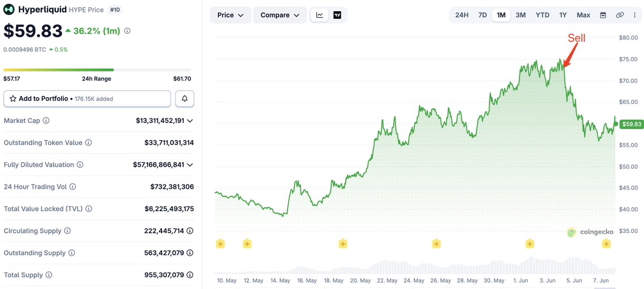The image size is (644, 289).
Task: Click the info icon beside the Total Supply label
Action: point(49,275)
